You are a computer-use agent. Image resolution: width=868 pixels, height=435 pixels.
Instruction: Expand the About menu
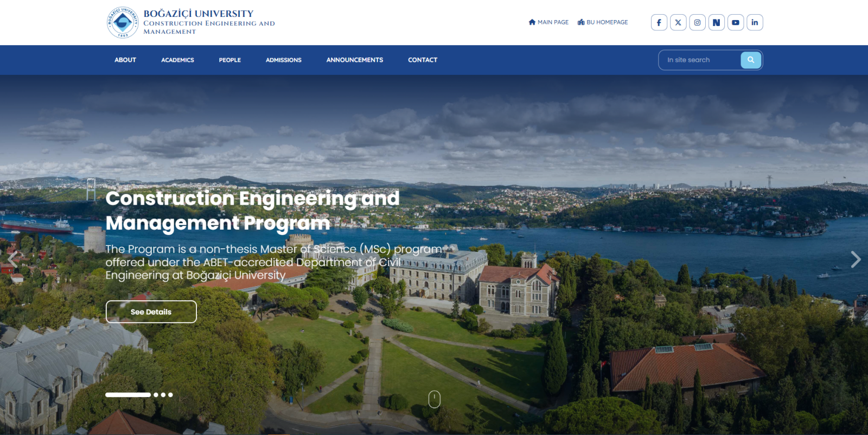tap(125, 60)
